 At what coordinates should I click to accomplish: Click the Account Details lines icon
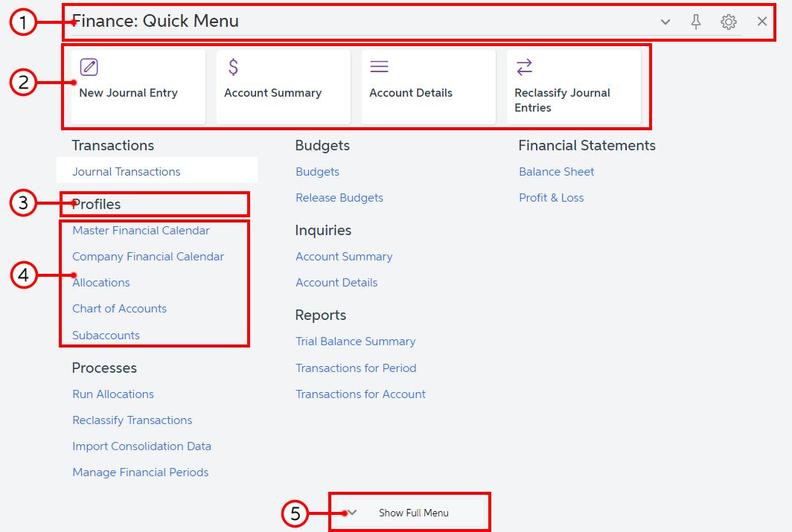[380, 67]
